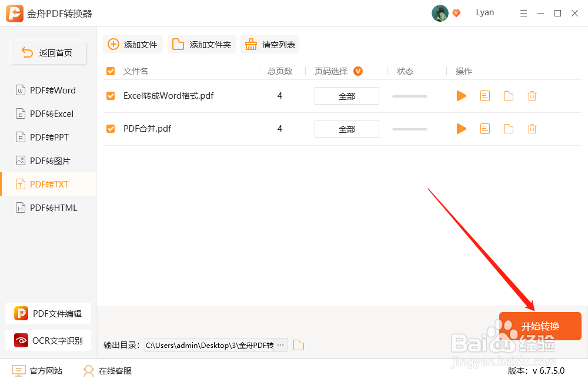Viewport: 588px width, 382px height.
Task: Return home via 返回首页
Action: pos(48,52)
